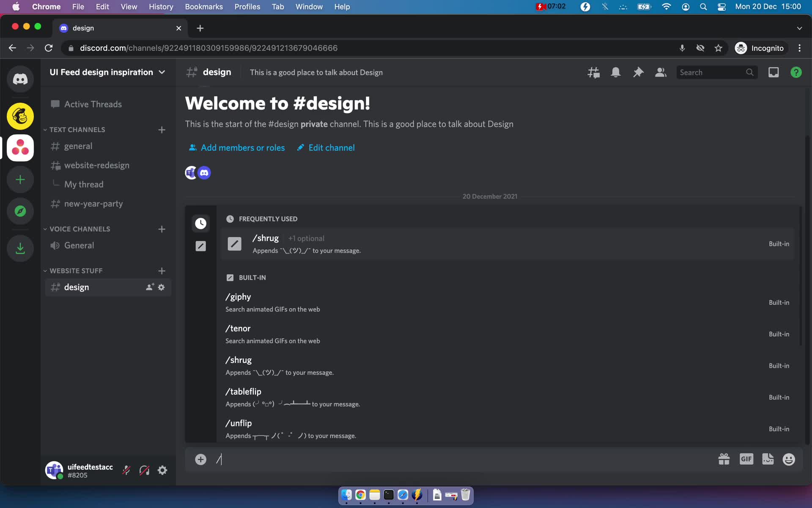Select /tenor command
Viewport: 812px width, 508px height.
[507, 334]
